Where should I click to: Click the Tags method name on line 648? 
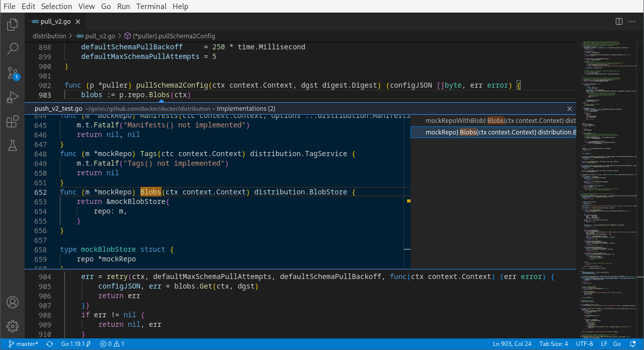point(151,154)
